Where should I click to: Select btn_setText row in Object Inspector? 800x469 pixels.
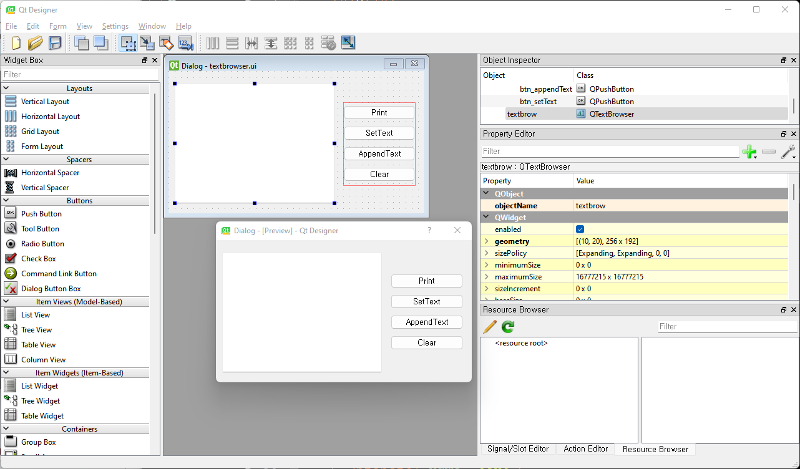(635, 102)
